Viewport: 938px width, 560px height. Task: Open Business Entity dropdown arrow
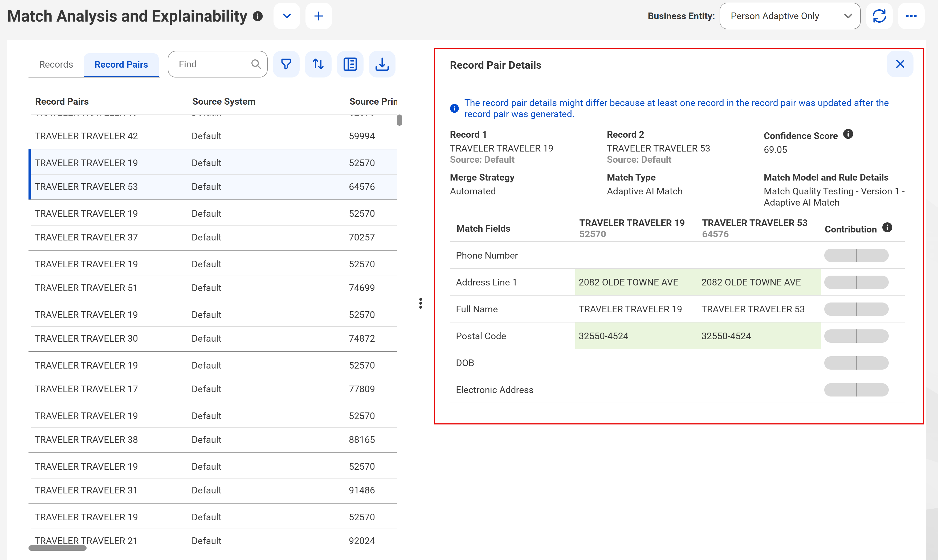[x=848, y=16]
